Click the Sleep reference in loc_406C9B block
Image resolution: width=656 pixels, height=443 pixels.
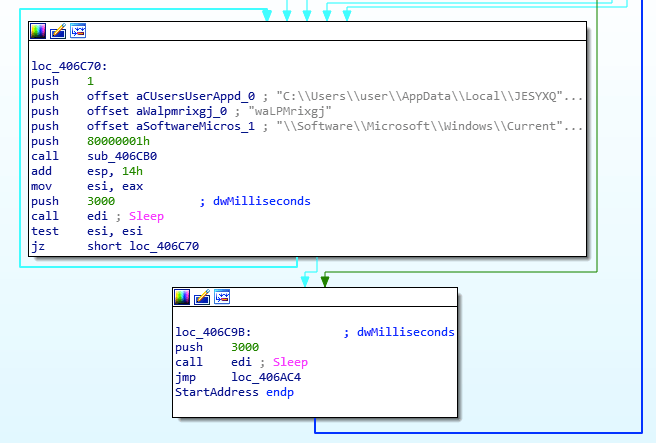(x=290, y=362)
